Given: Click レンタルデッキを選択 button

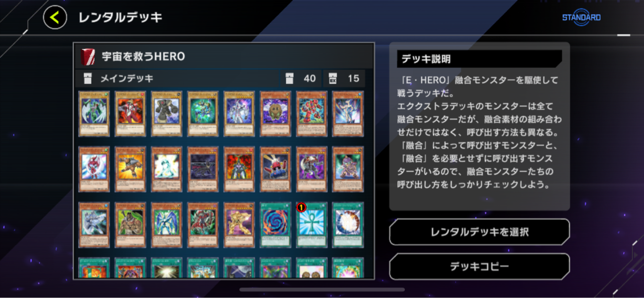Looking at the screenshot, I should (479, 232).
